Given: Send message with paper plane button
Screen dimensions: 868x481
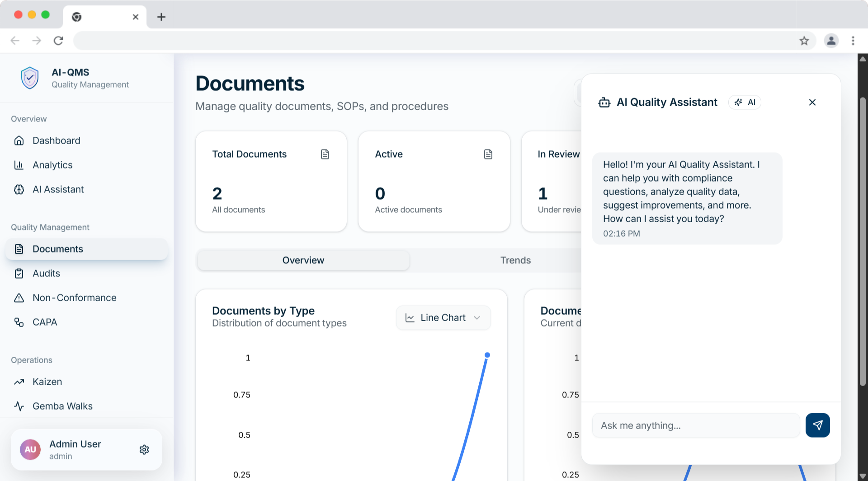Looking at the screenshot, I should pyautogui.click(x=817, y=425).
